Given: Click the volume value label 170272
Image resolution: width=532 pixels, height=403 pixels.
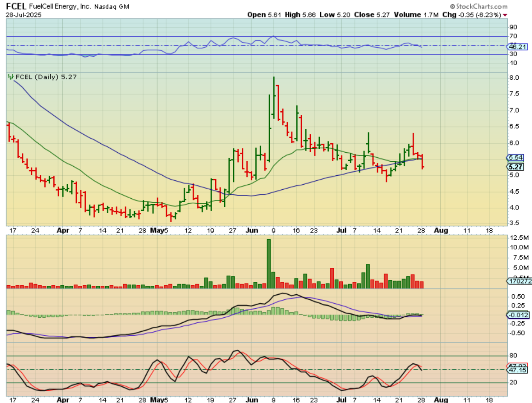Looking at the screenshot, I should (x=518, y=281).
